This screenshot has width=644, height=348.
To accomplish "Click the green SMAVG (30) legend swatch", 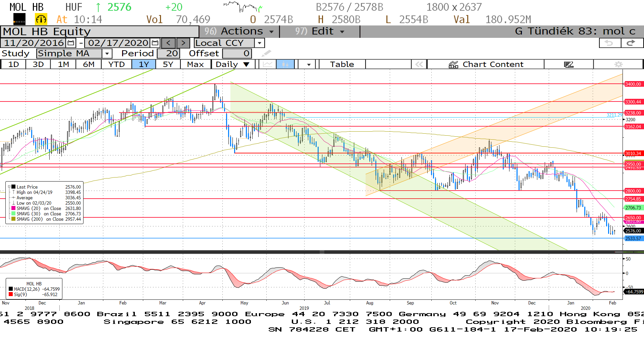I will coord(13,214).
